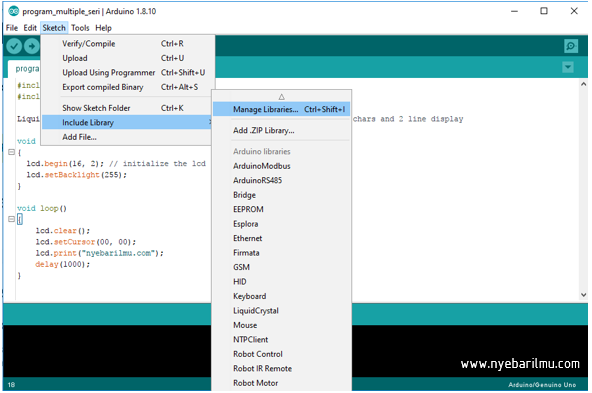Collapse the void setup code fold

(11, 152)
